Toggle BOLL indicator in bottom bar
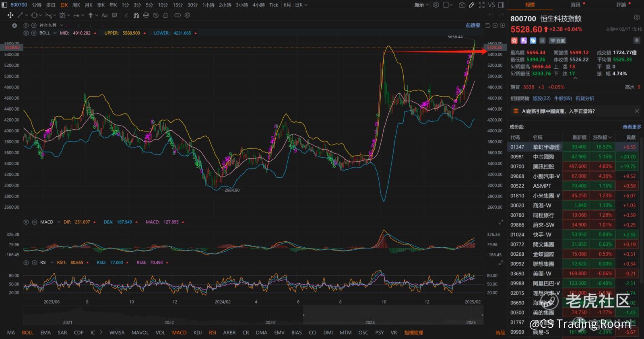This screenshot has height=339, width=644. click(x=28, y=333)
